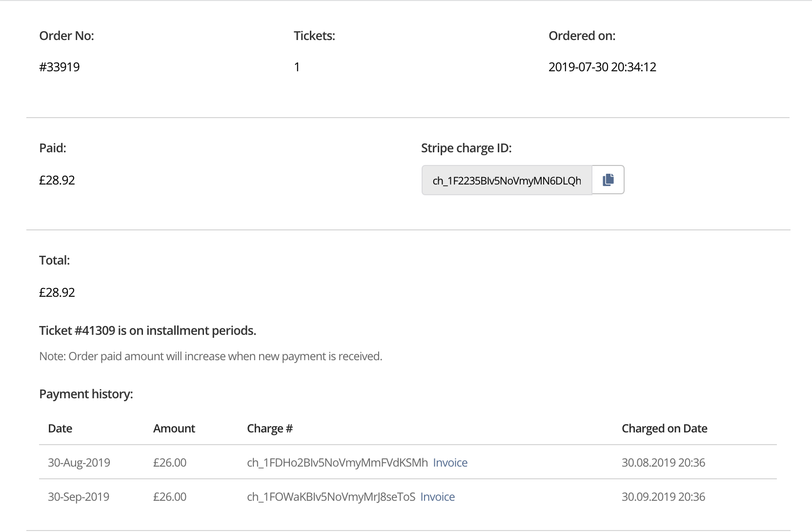Select the 30-Sep-2019 date cell
Viewport: 812px width, 532px height.
[x=79, y=497]
